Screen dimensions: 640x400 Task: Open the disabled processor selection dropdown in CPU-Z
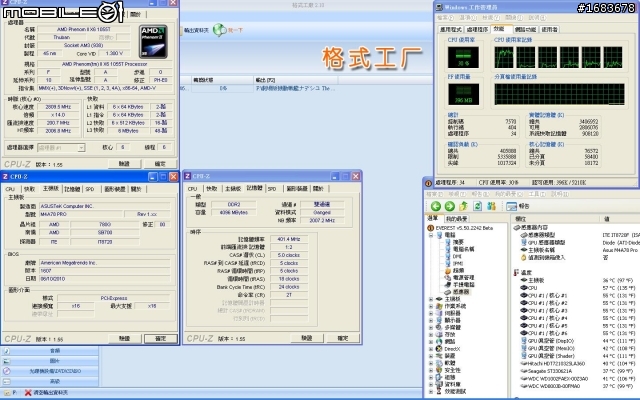61,148
